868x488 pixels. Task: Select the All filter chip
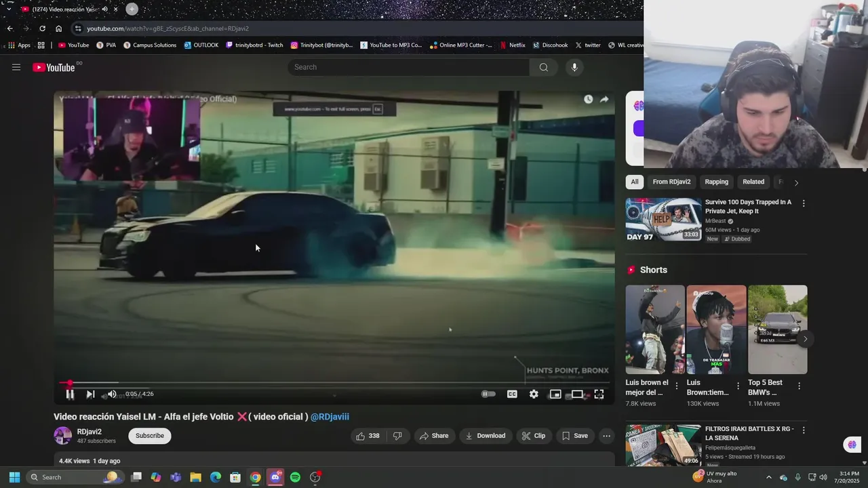tap(635, 182)
